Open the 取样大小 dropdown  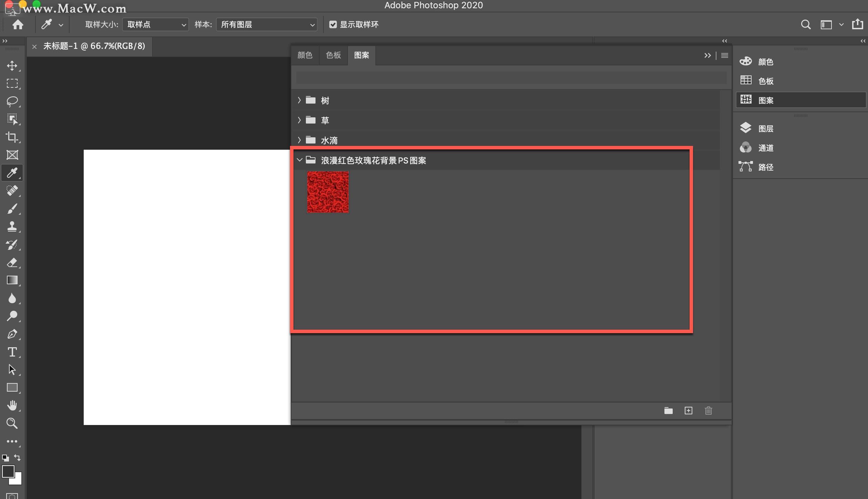(155, 24)
